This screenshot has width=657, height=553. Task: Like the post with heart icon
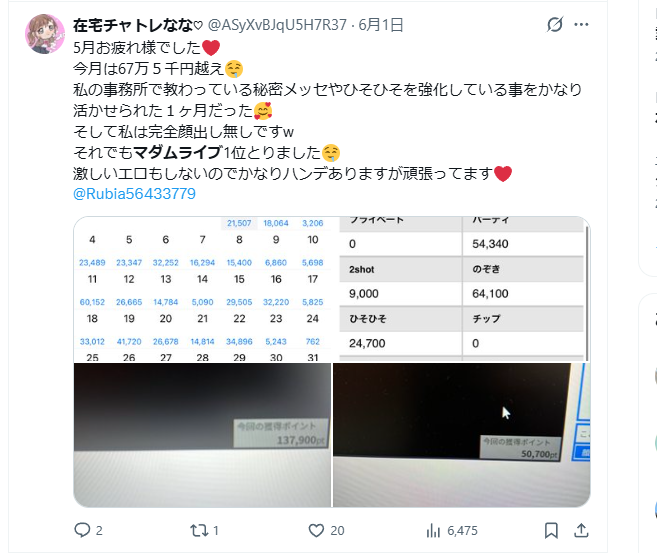click(x=316, y=530)
